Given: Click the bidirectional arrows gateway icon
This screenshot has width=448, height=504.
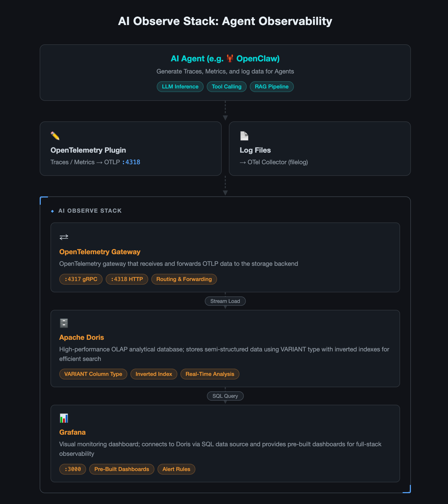Looking at the screenshot, I should 64,237.
